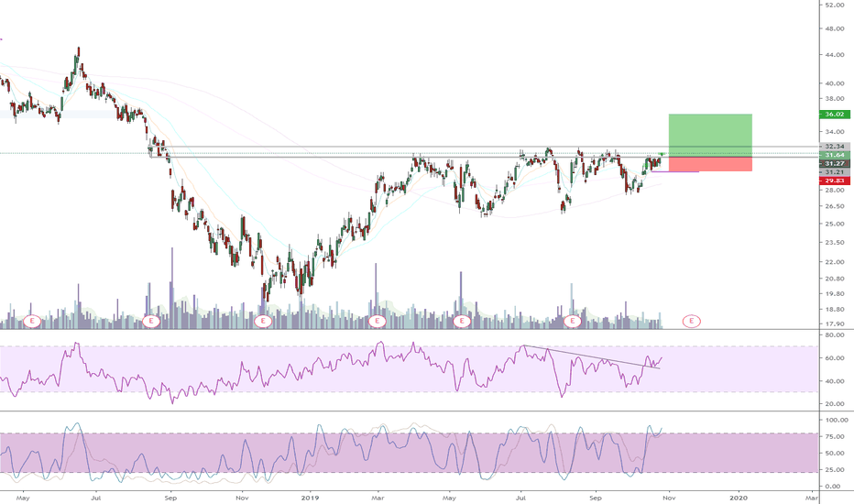Screen dimensions: 854x504
Task: Select the 75.00 stochastic scale label
Action: (x=835, y=437)
